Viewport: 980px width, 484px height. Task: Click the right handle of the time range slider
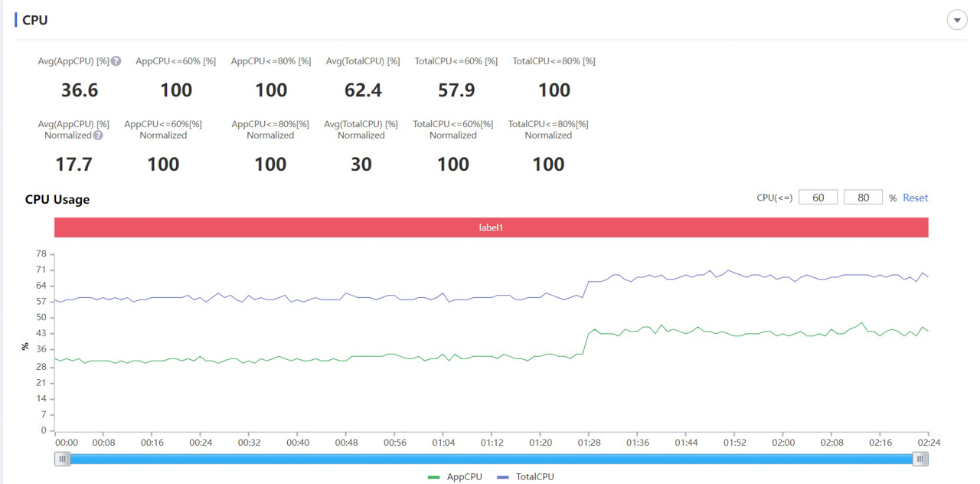[920, 459]
